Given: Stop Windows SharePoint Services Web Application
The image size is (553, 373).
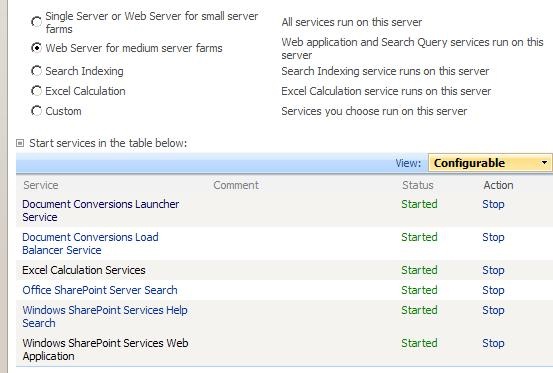Looking at the screenshot, I should click(493, 343).
